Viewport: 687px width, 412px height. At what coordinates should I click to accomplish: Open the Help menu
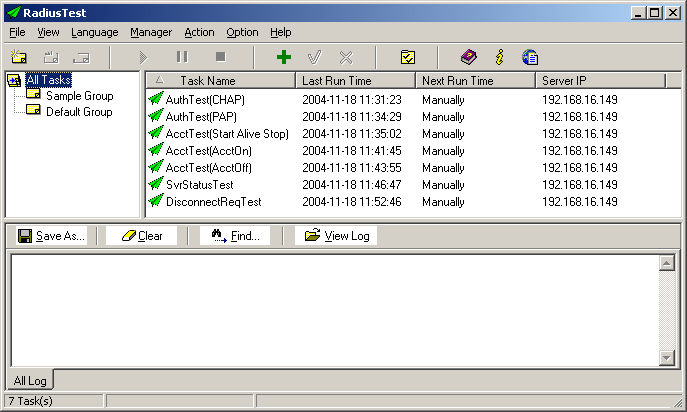(281, 32)
